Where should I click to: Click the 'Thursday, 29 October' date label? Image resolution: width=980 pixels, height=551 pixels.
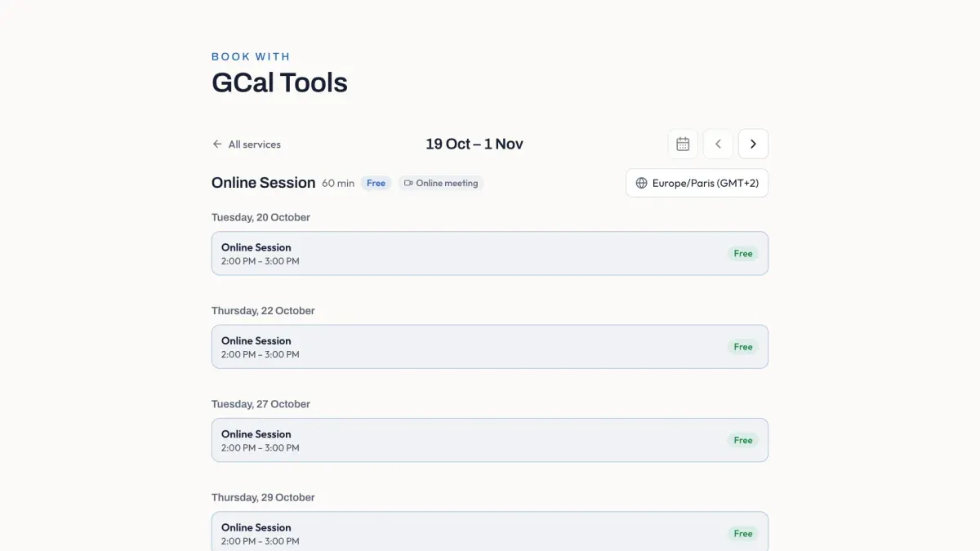point(263,497)
